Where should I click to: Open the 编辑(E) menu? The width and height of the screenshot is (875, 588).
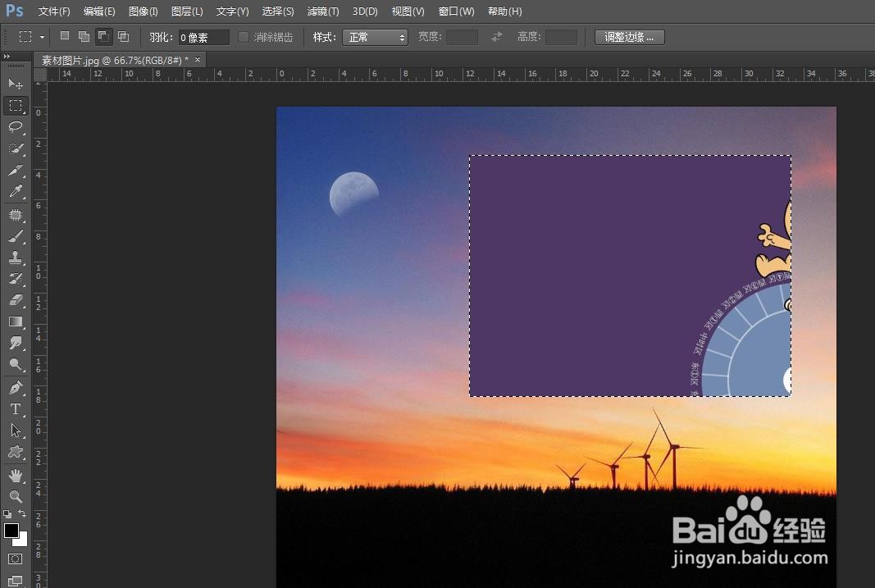coord(99,11)
